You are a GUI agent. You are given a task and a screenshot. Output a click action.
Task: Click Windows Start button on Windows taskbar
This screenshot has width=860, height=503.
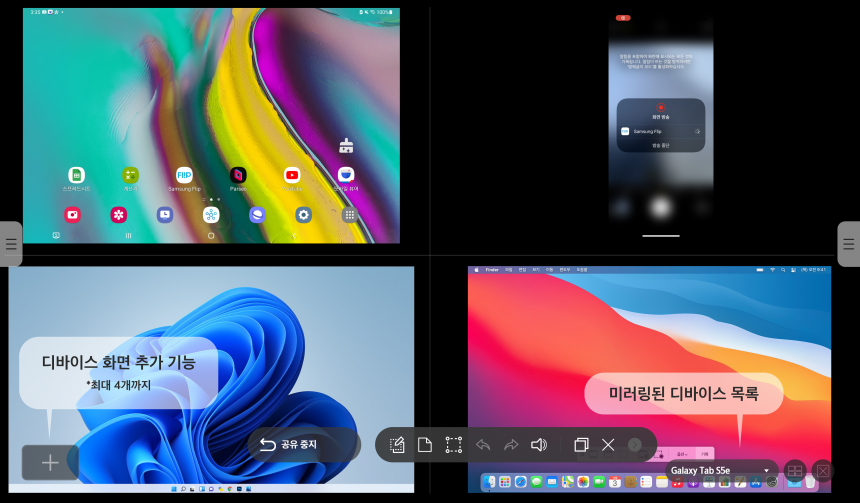click(174, 489)
